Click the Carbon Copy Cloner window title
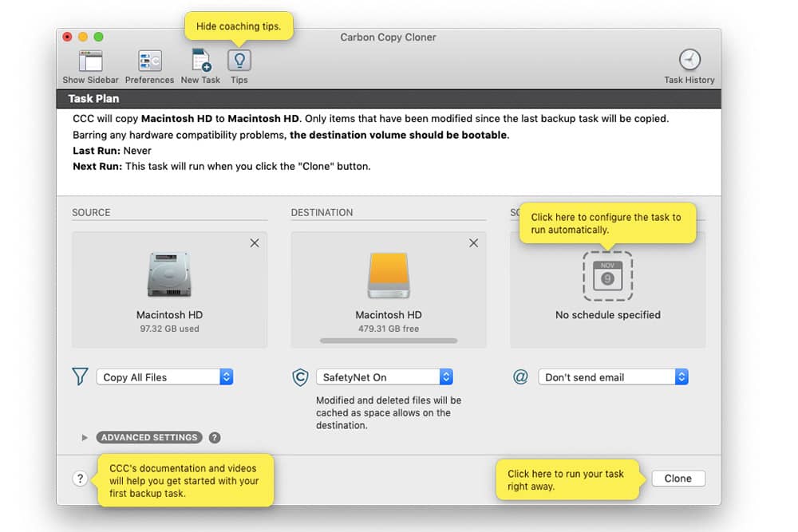Viewport: 798px width, 532px height. click(389, 37)
